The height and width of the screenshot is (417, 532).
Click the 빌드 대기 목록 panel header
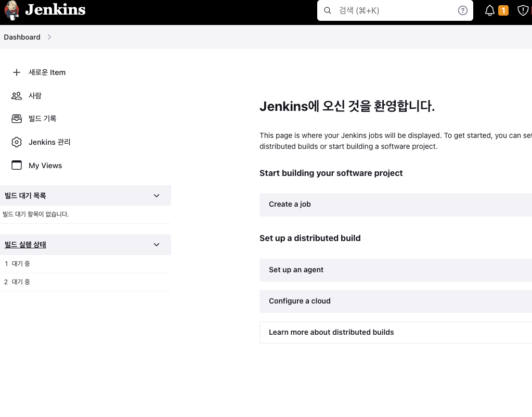click(x=85, y=196)
